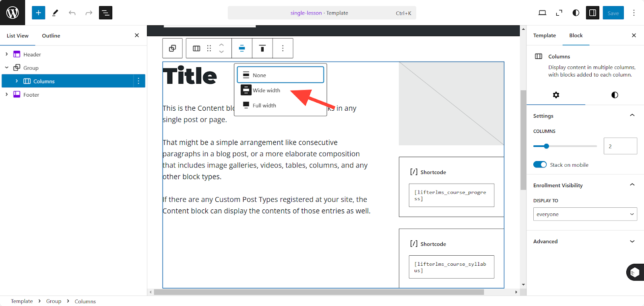Select Wide width alignment option

coord(266,91)
